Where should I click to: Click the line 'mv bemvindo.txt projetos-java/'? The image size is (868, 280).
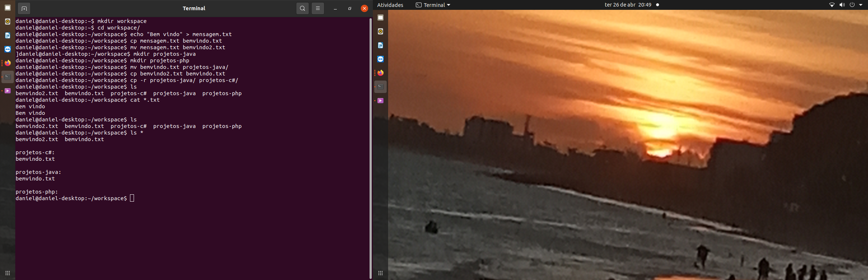coord(179,67)
